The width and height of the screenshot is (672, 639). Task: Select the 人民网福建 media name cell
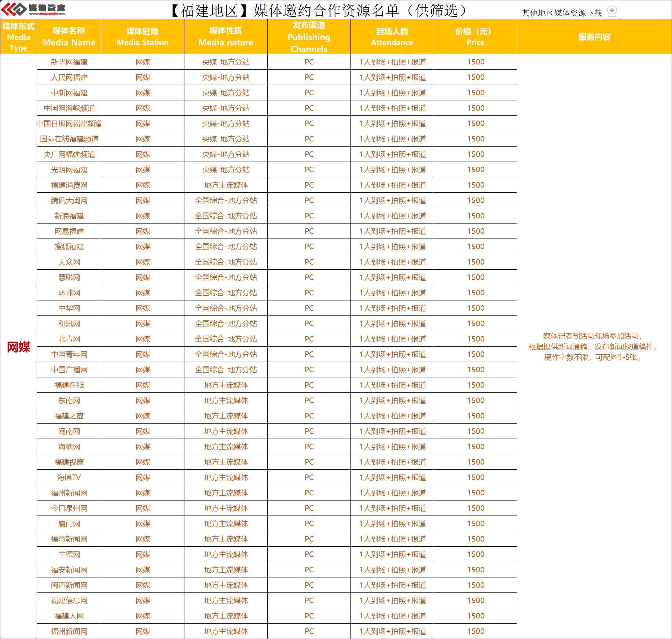[x=69, y=77]
